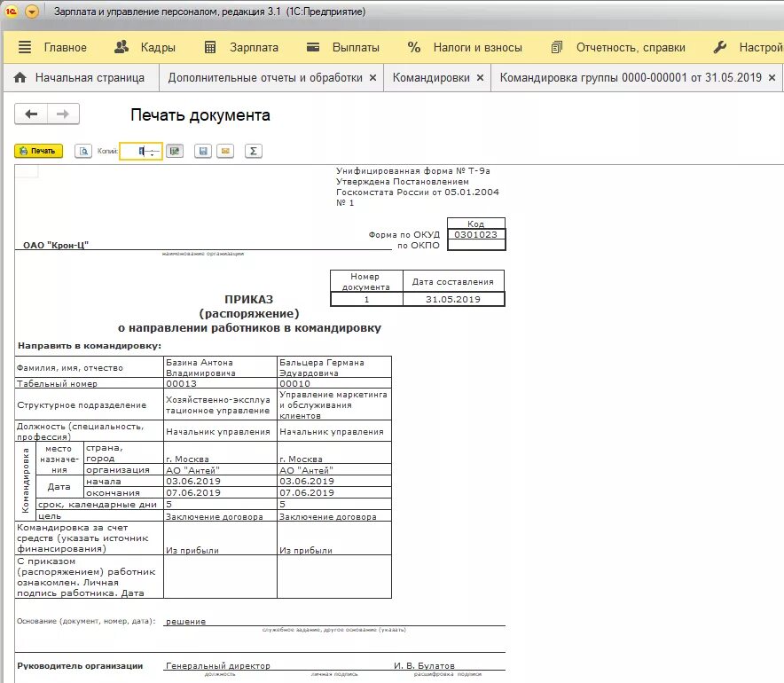Send the document by email envelope icon
Screen dimensions: 784x683
225,151
